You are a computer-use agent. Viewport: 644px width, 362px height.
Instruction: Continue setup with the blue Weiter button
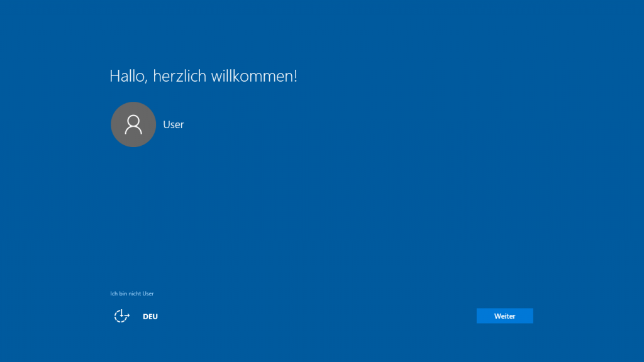(x=504, y=316)
